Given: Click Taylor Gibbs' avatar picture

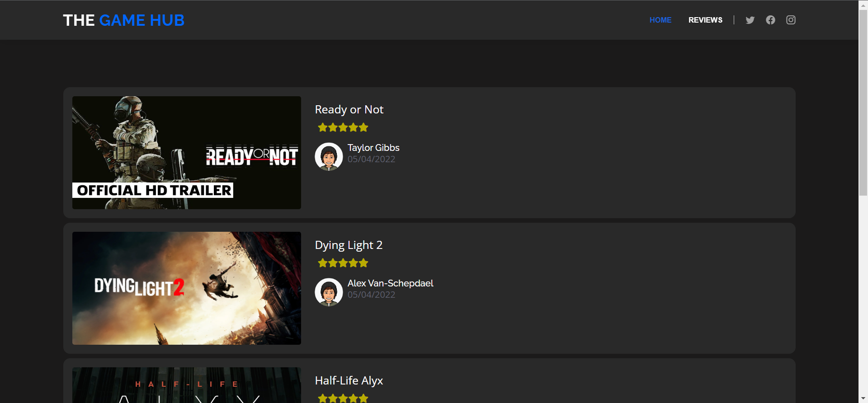Looking at the screenshot, I should point(329,156).
